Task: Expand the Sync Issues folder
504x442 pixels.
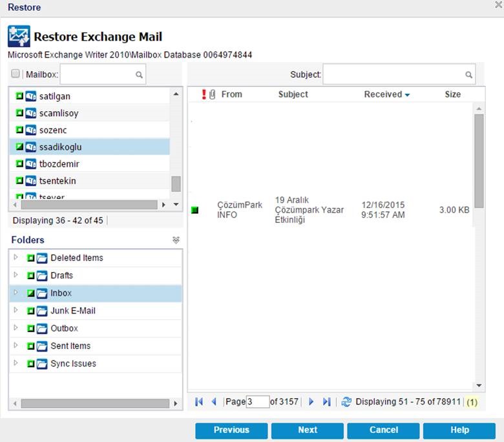Action: (16, 363)
